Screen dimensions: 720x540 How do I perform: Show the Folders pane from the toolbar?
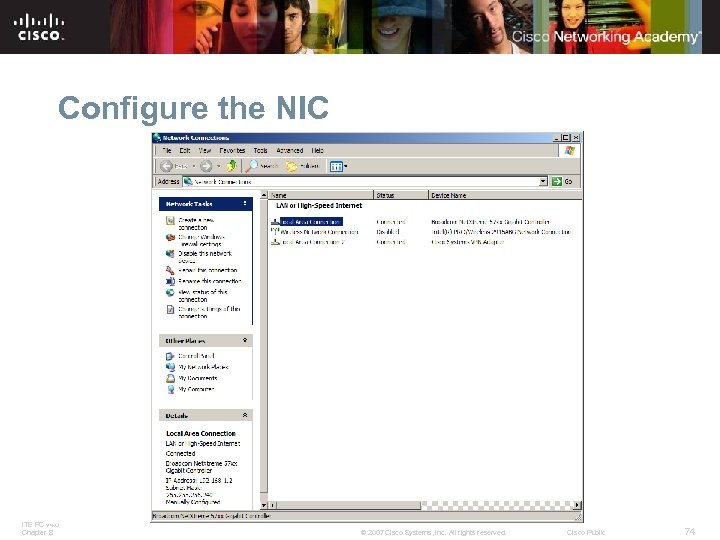302,166
